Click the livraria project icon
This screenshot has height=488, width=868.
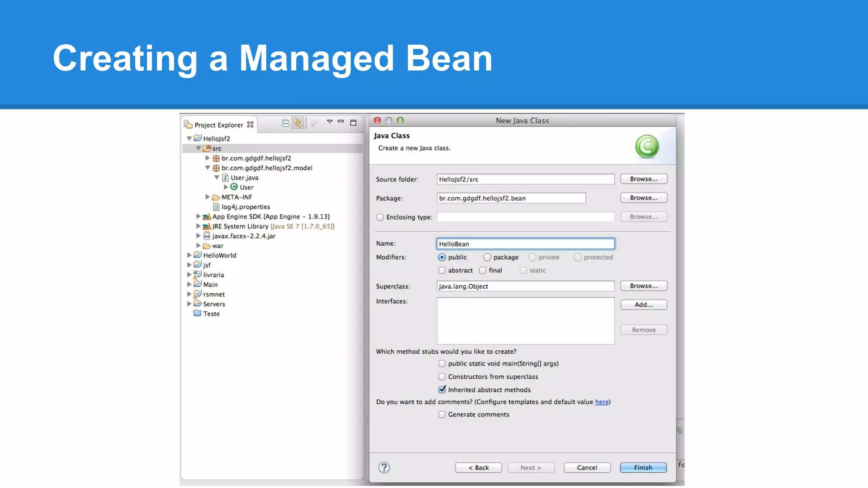pos(198,274)
